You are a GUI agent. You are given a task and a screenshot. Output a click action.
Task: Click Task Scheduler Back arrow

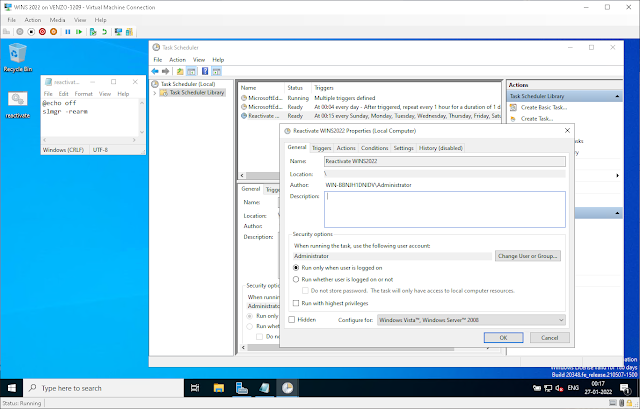point(155,71)
